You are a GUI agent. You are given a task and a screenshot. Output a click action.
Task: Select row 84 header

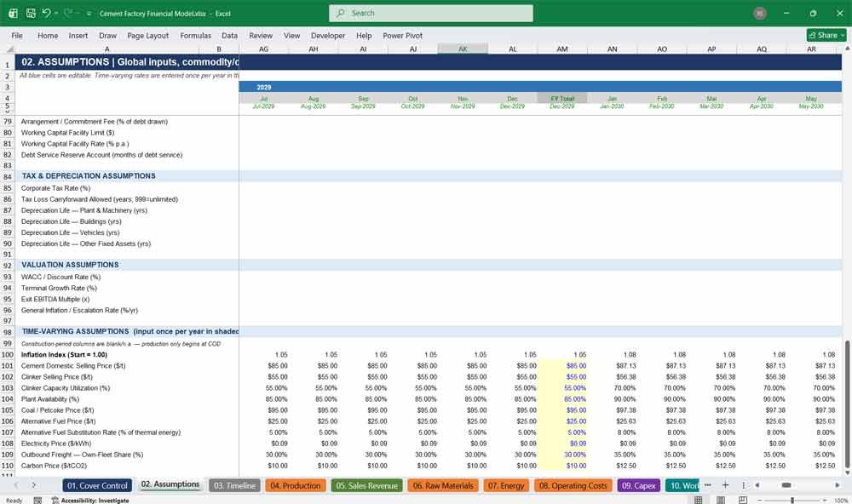[8, 176]
